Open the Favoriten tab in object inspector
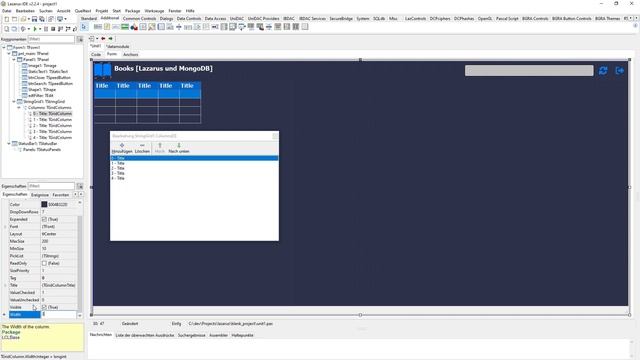 [61, 195]
